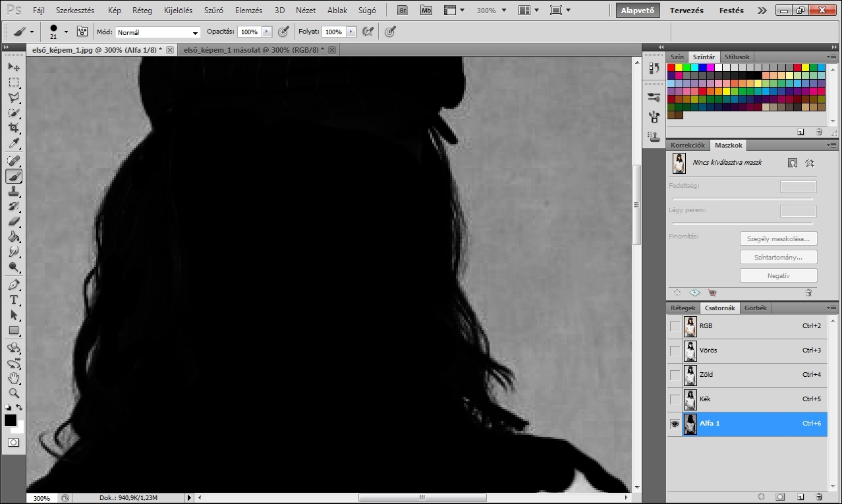
Task: Activate the Pen tool
Action: pos(14,285)
